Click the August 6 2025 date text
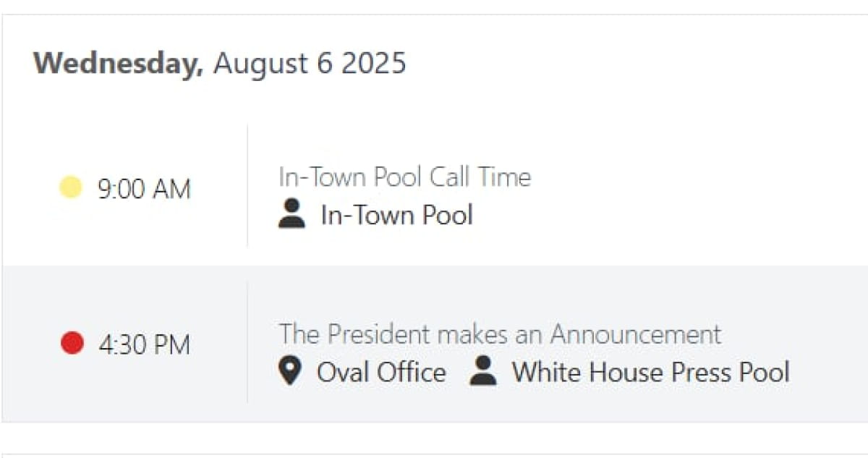Screen dimensions: 868x458 coord(310,63)
